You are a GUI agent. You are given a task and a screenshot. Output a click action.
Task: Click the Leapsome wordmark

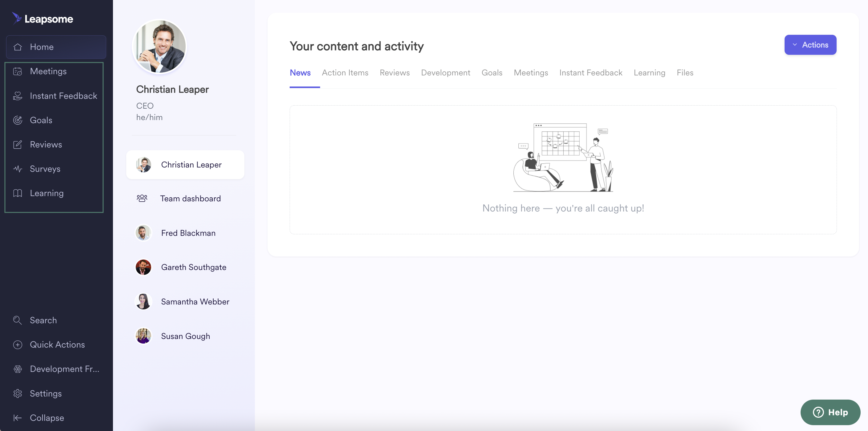(49, 19)
